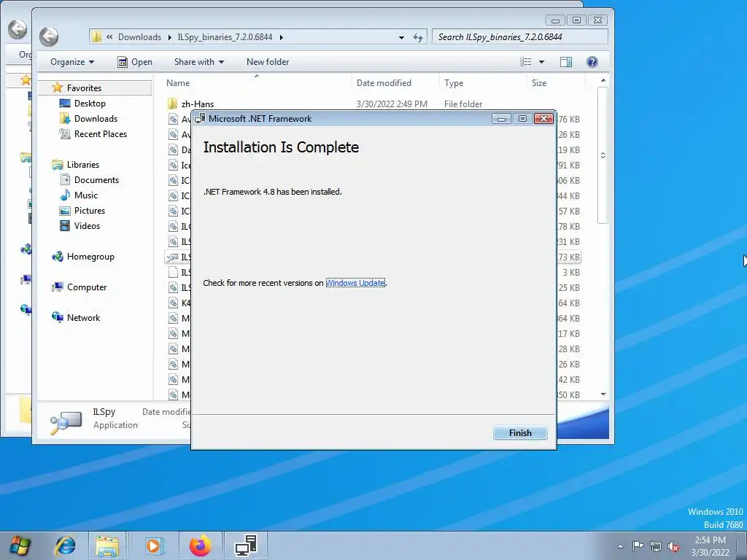Expand address bar history dropdown
747x560 pixels.
[x=402, y=37]
